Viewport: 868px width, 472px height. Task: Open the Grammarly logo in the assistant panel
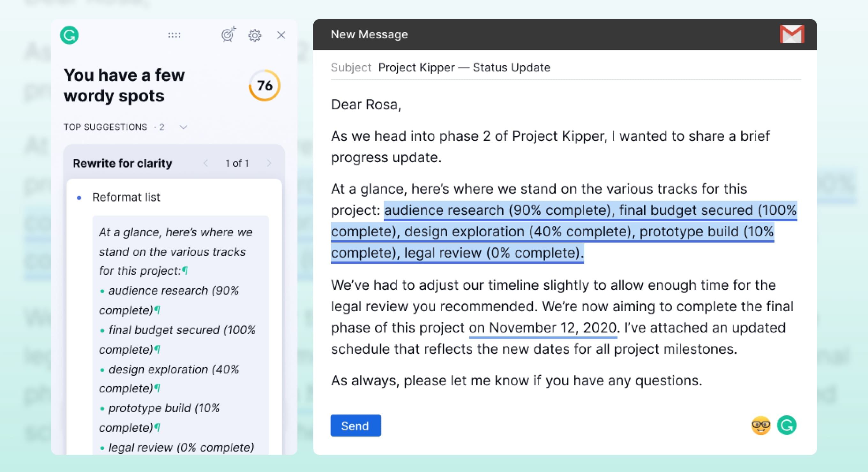(x=70, y=35)
